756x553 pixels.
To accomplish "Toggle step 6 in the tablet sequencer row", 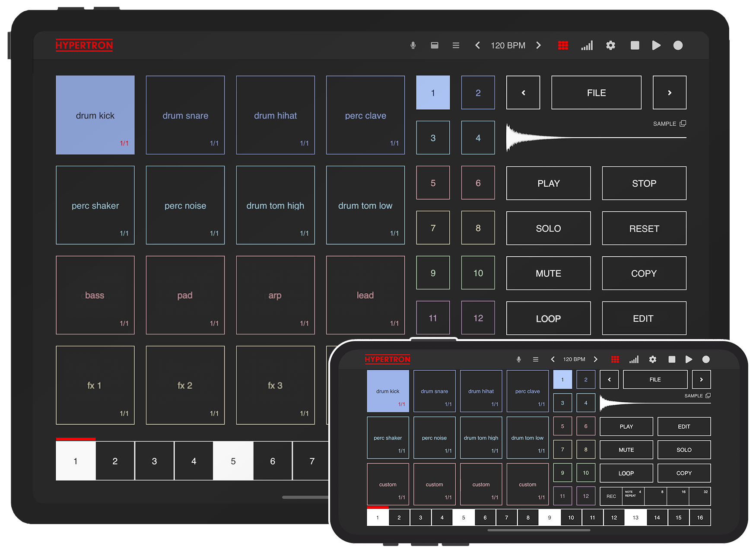I will click(x=273, y=461).
